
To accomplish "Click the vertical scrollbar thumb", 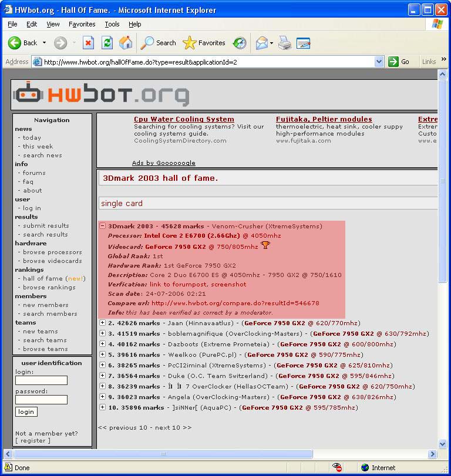I will (x=443, y=181).
